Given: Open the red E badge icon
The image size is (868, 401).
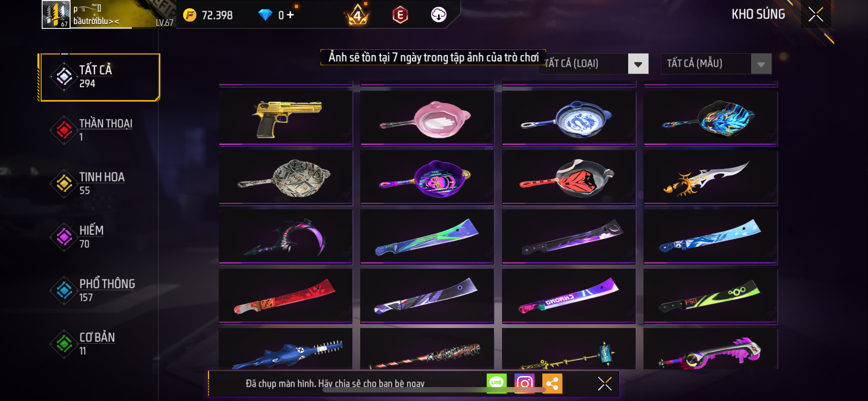Looking at the screenshot, I should click(400, 15).
